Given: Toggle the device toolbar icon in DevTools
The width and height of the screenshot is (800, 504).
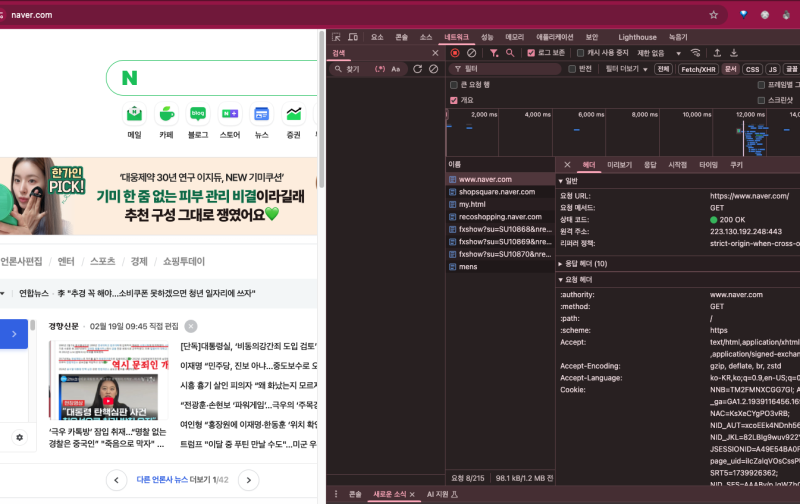Looking at the screenshot, I should click(x=354, y=37).
